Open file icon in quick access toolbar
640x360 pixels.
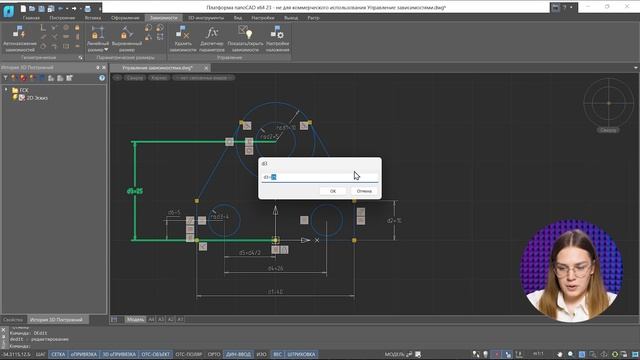[x=32, y=8]
